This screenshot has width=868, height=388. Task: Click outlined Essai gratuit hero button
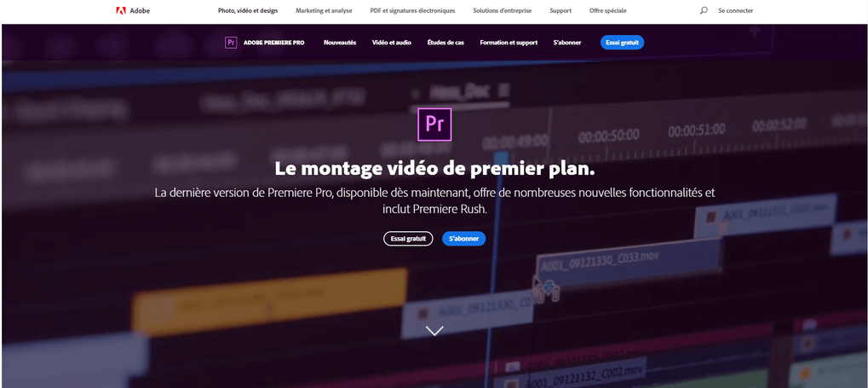coord(408,239)
